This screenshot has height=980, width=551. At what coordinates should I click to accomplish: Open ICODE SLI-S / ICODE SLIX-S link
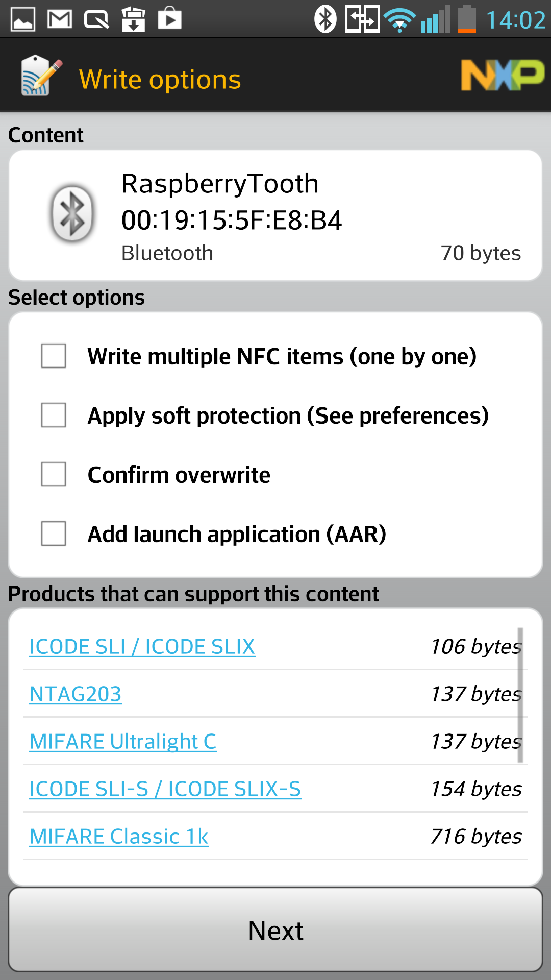[165, 789]
